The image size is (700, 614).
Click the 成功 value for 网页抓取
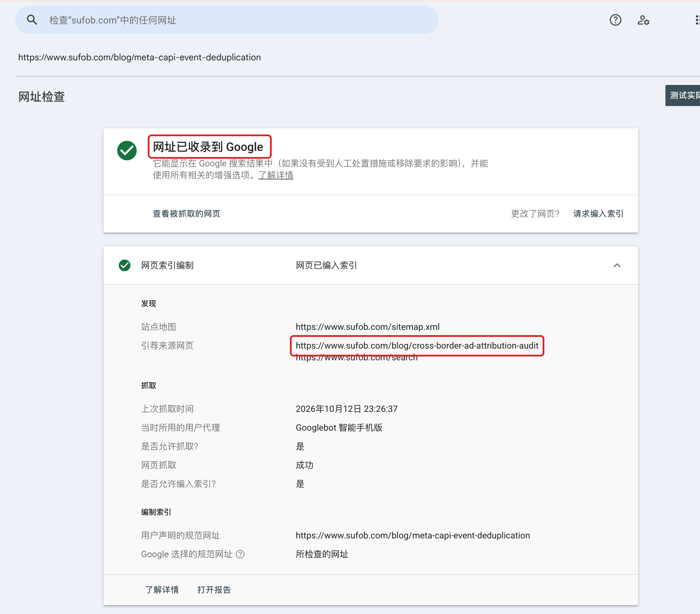tap(305, 465)
